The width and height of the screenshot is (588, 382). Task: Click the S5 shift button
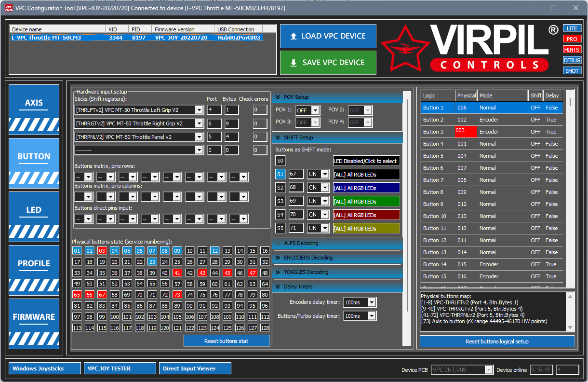[x=281, y=228]
